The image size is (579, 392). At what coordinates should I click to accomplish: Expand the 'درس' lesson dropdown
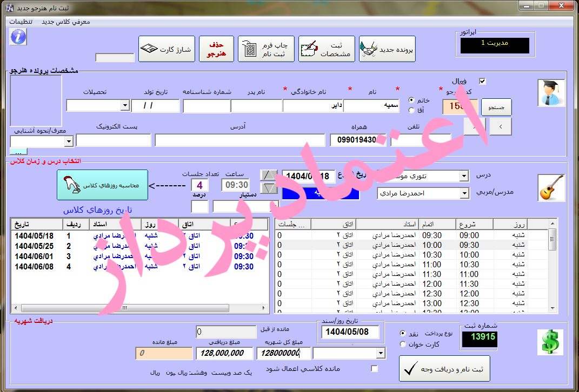463,177
